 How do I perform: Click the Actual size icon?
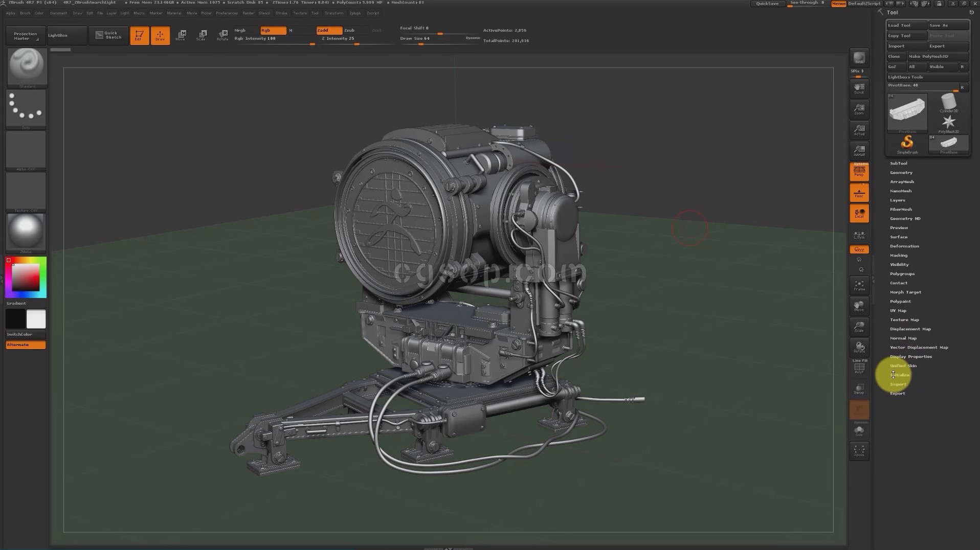(859, 130)
